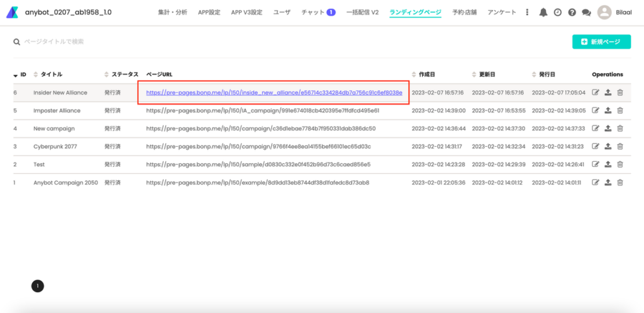Click the clock history icon

click(x=557, y=12)
